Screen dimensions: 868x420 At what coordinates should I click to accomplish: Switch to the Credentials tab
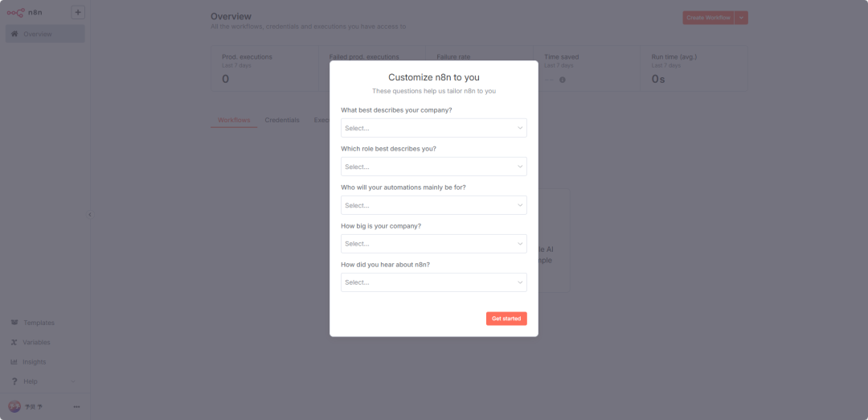point(282,120)
